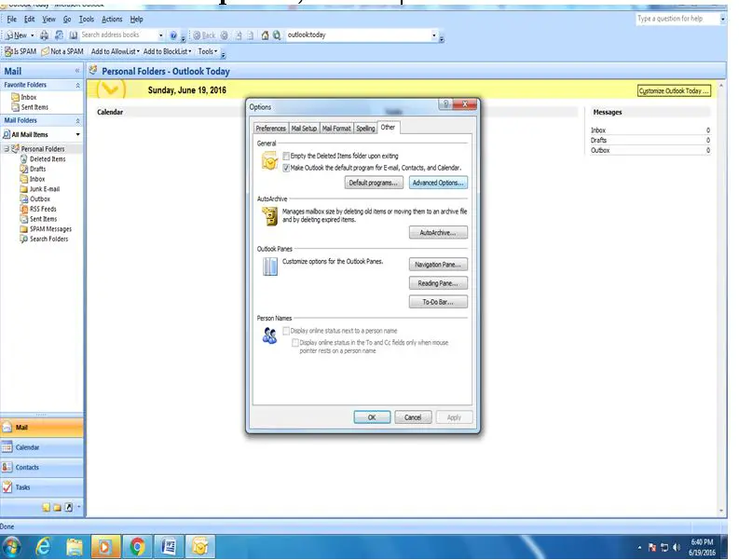Collapse the Mail Folders section
Viewport: 739px width, 560px height.
click(x=77, y=121)
